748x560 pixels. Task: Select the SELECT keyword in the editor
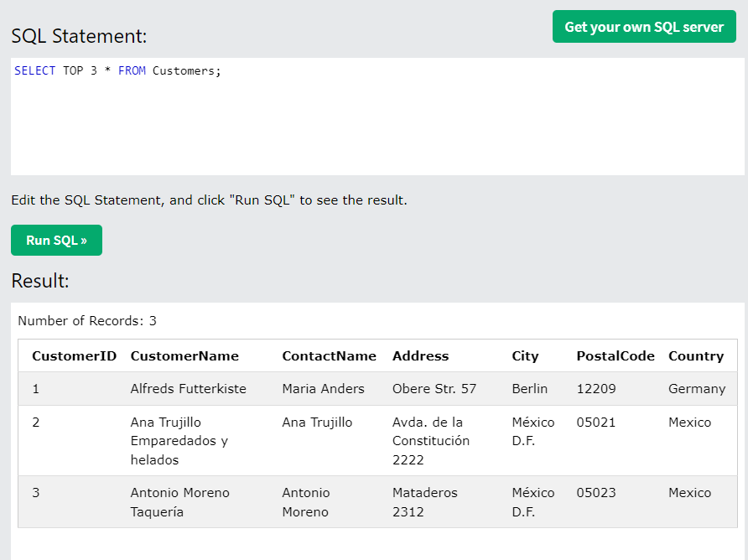(35, 70)
